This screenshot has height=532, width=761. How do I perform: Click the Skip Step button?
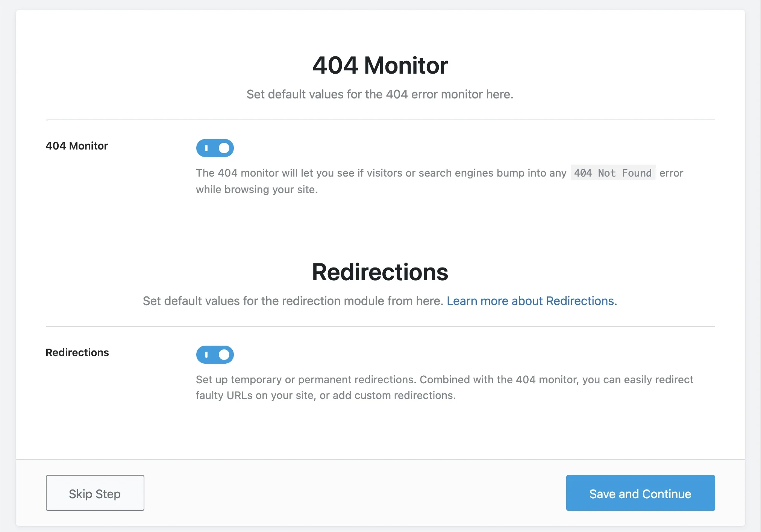pos(95,493)
